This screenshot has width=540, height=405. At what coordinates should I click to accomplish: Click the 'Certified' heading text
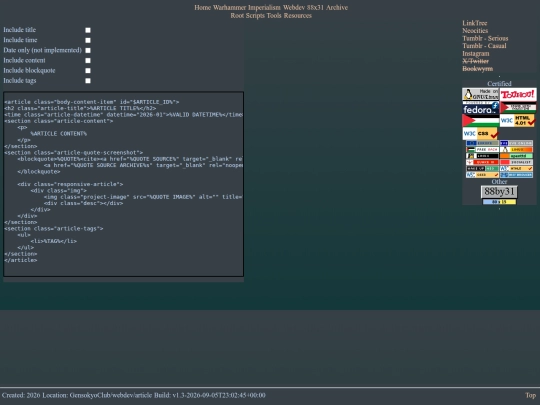click(x=499, y=84)
